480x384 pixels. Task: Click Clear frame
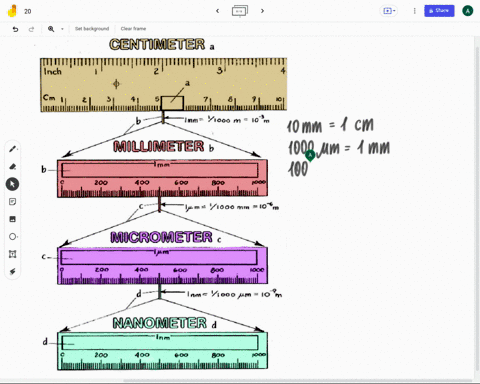(x=133, y=29)
